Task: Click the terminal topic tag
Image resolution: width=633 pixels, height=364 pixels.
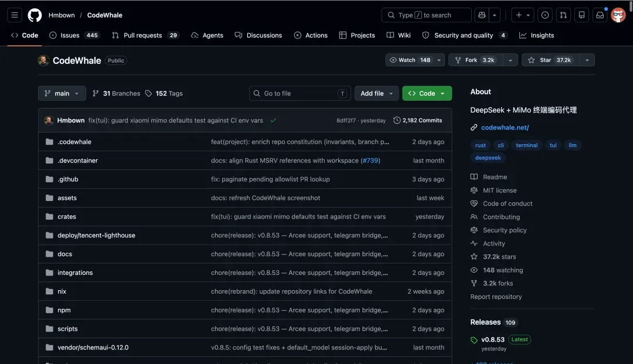Action: click(x=526, y=145)
